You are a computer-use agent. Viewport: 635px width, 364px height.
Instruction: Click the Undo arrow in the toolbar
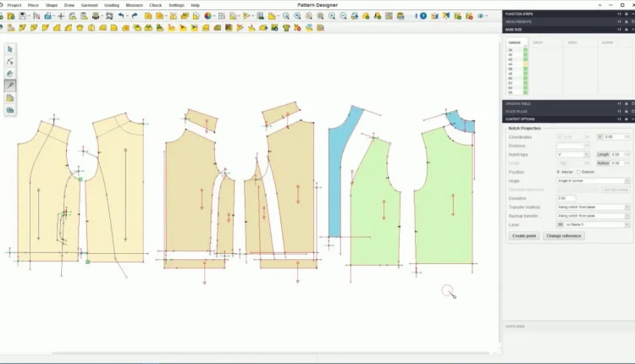[123, 16]
